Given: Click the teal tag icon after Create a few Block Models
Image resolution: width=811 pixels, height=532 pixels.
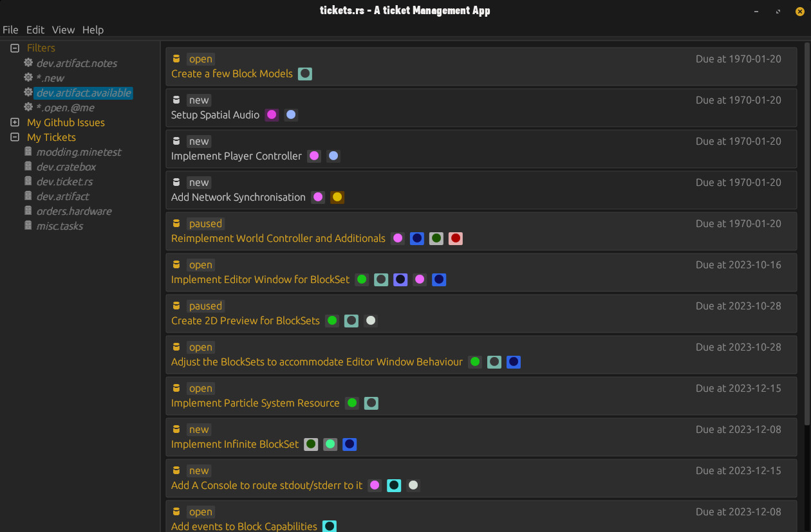Looking at the screenshot, I should (x=305, y=73).
